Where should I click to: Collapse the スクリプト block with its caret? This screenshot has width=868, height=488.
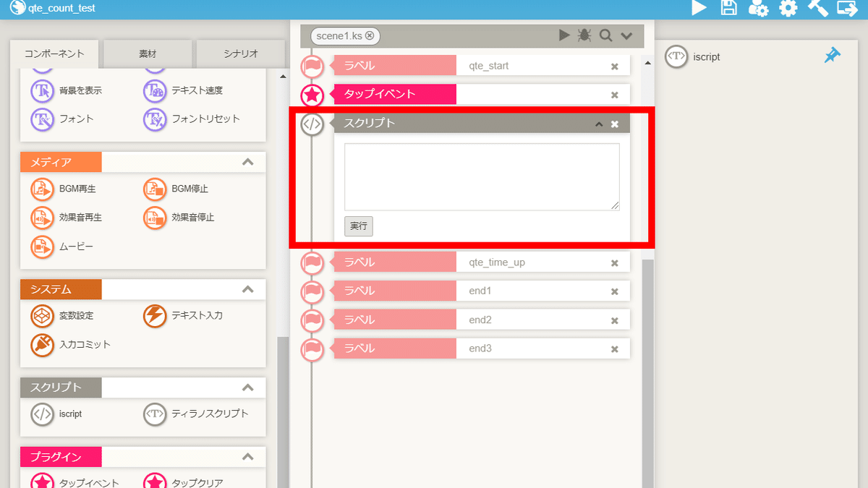[x=599, y=124]
